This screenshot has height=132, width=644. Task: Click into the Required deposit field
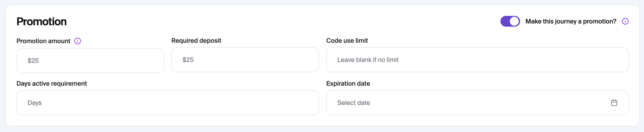[x=245, y=60]
